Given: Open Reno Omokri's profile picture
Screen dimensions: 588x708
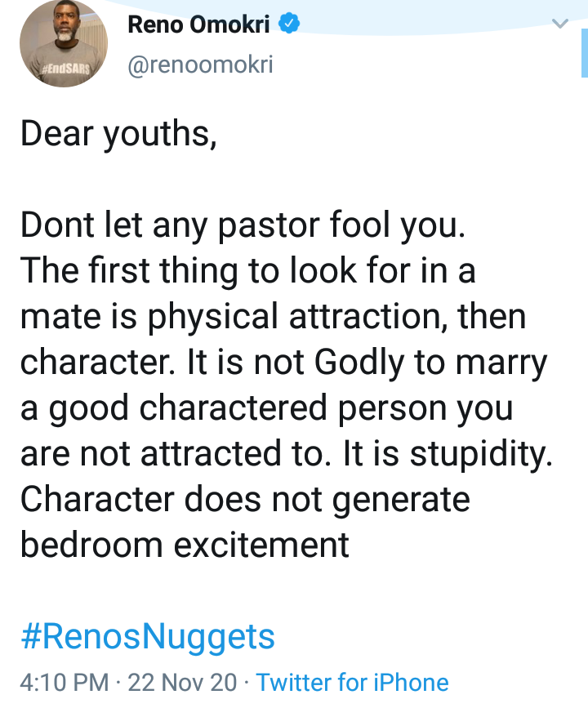Looking at the screenshot, I should point(64,43).
